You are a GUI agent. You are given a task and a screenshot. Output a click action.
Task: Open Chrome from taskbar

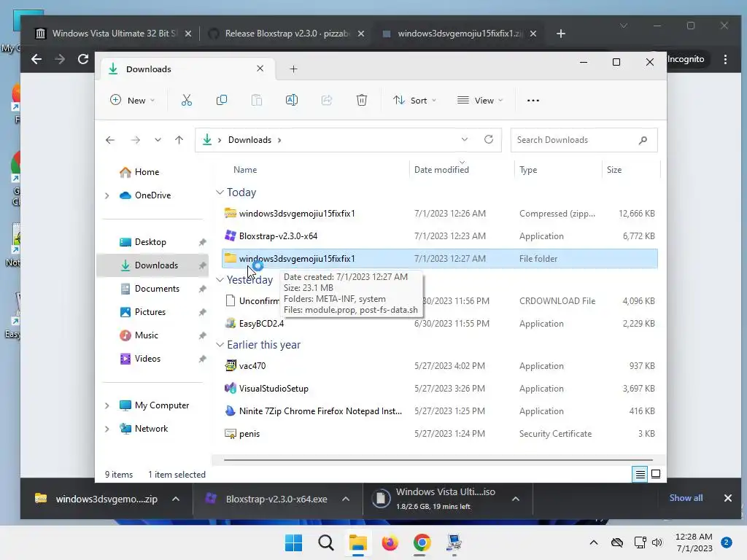pos(422,542)
